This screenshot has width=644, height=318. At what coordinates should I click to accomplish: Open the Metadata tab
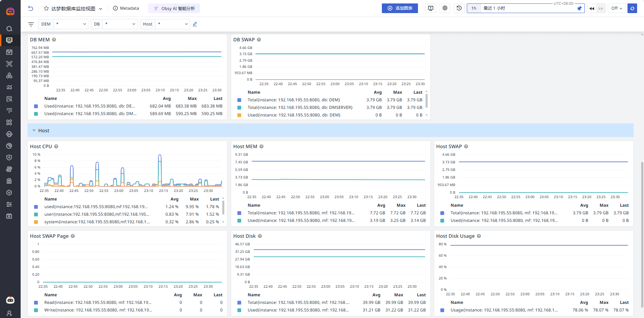(126, 8)
